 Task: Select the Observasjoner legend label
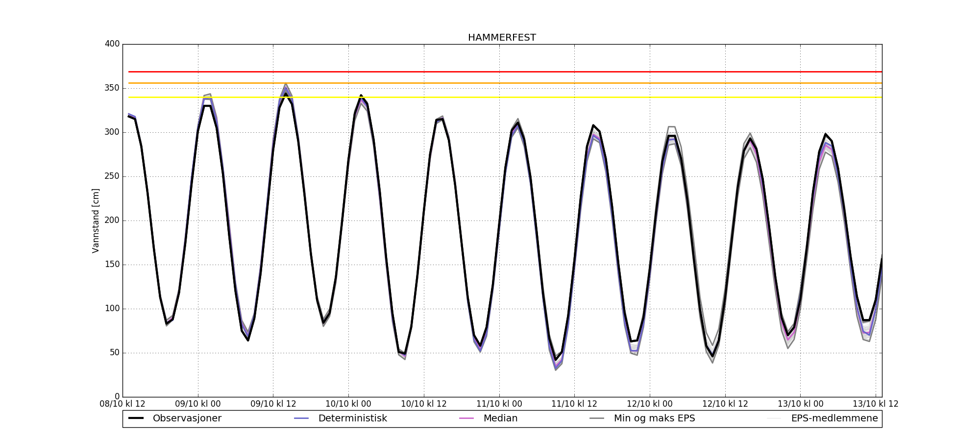(x=187, y=418)
